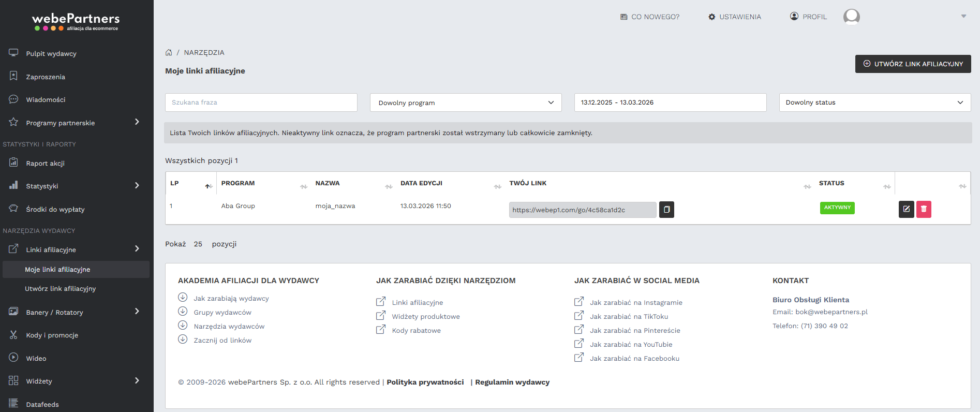
Task: Sort table by Data edycji column
Action: pyautogui.click(x=497, y=186)
